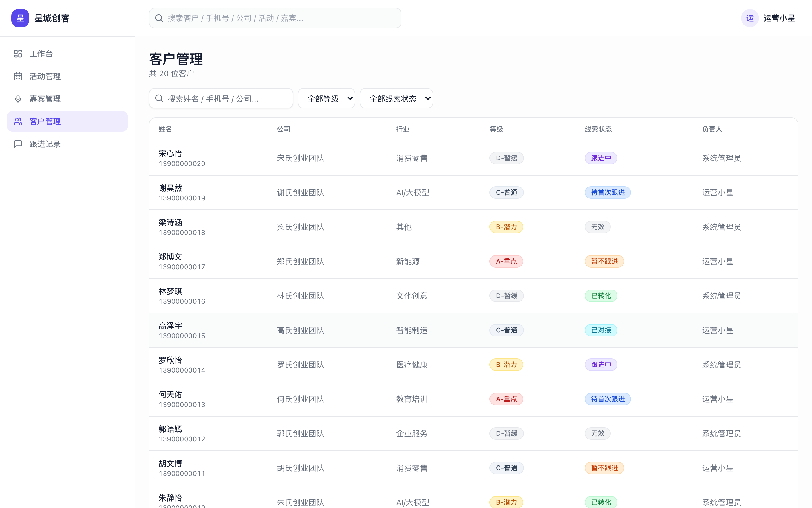Click the 活动管理 calendar icon

coord(18,76)
